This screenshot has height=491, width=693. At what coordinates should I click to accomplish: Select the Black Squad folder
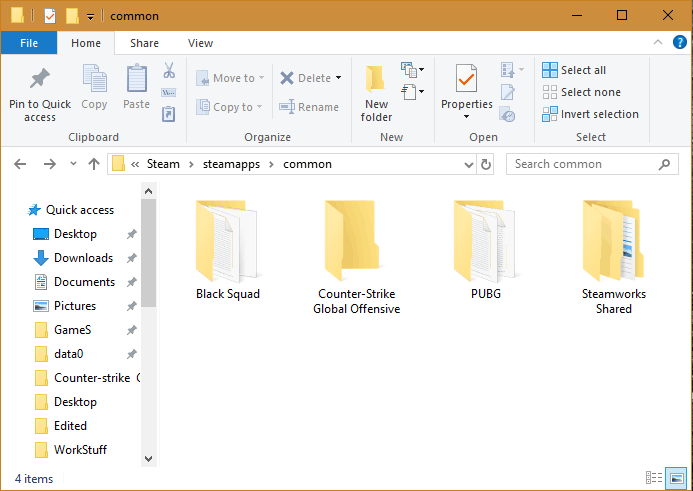point(228,250)
